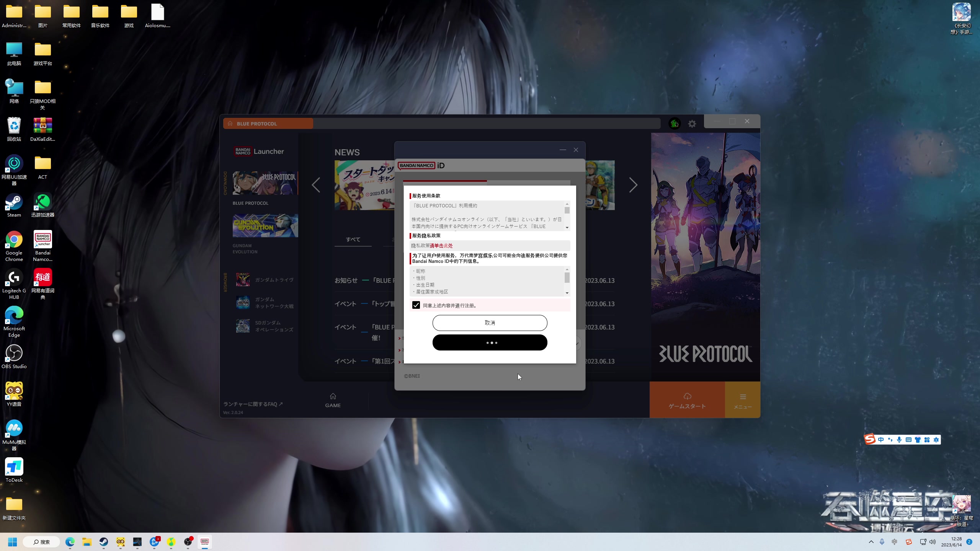980x551 pixels.
Task: Open ToDesk desktop shortcut
Action: click(14, 470)
